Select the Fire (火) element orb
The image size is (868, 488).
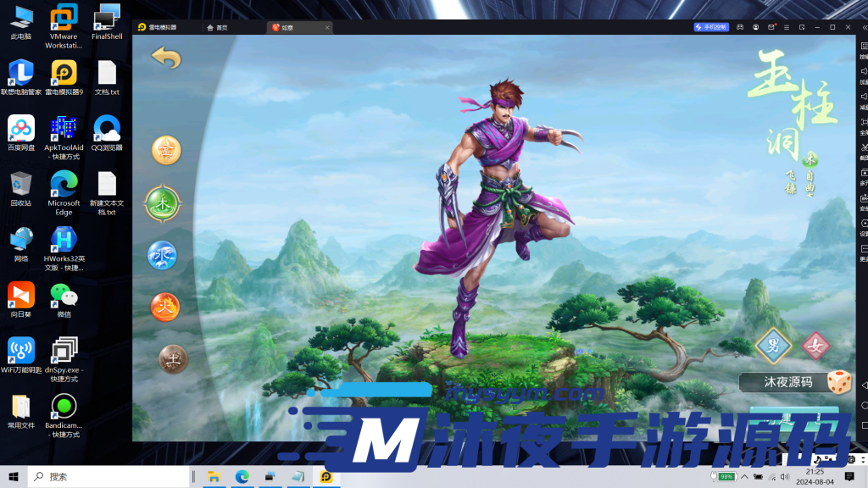tap(164, 307)
